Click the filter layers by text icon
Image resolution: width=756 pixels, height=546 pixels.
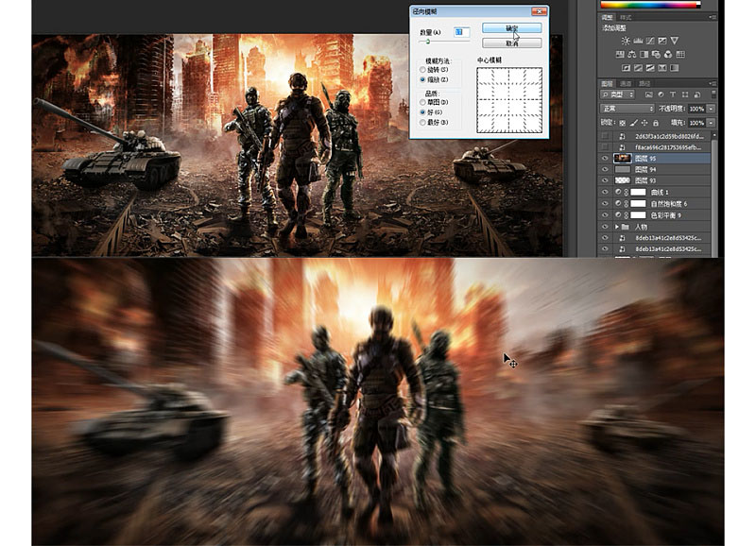coord(674,94)
